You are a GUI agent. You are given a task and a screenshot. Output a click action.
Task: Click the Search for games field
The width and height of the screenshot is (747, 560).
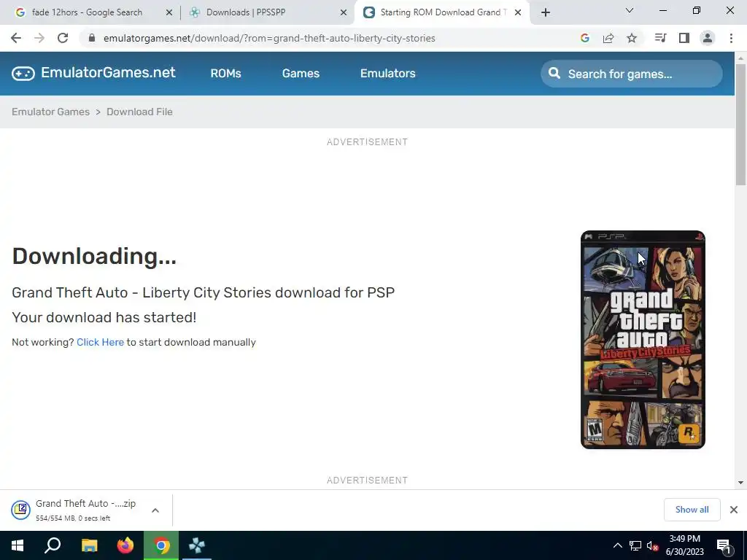[632, 74]
